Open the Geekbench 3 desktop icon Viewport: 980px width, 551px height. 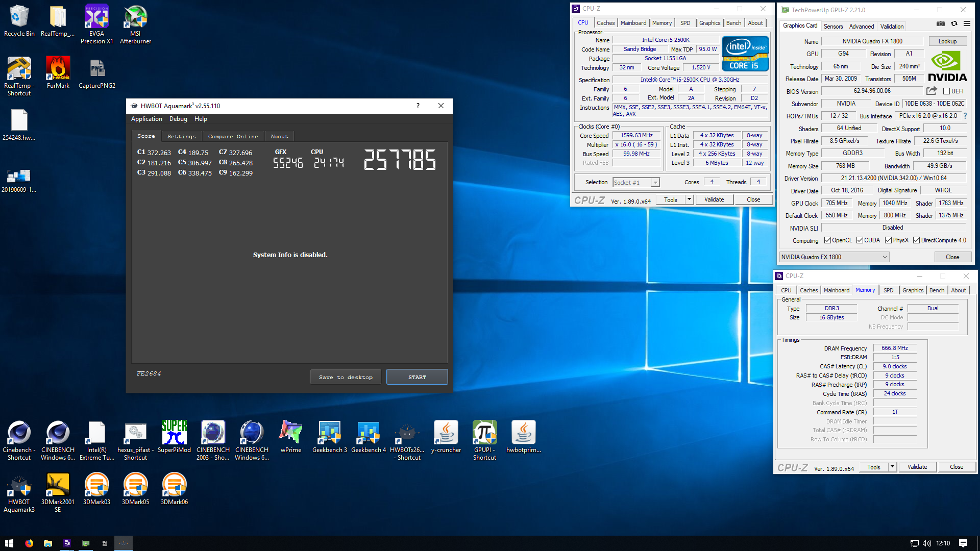click(329, 437)
